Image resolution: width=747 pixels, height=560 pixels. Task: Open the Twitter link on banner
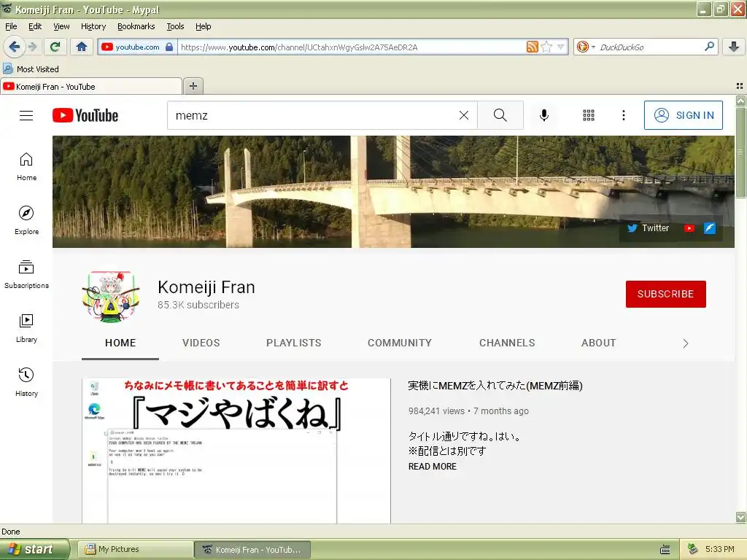648,228
